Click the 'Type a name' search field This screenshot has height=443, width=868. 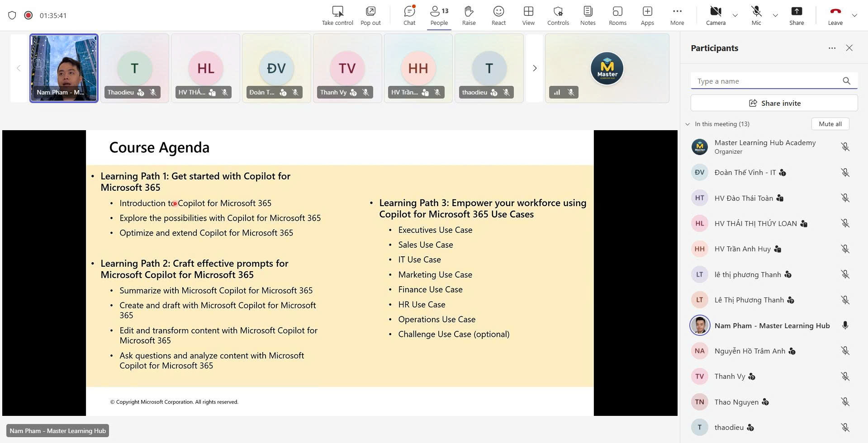767,81
